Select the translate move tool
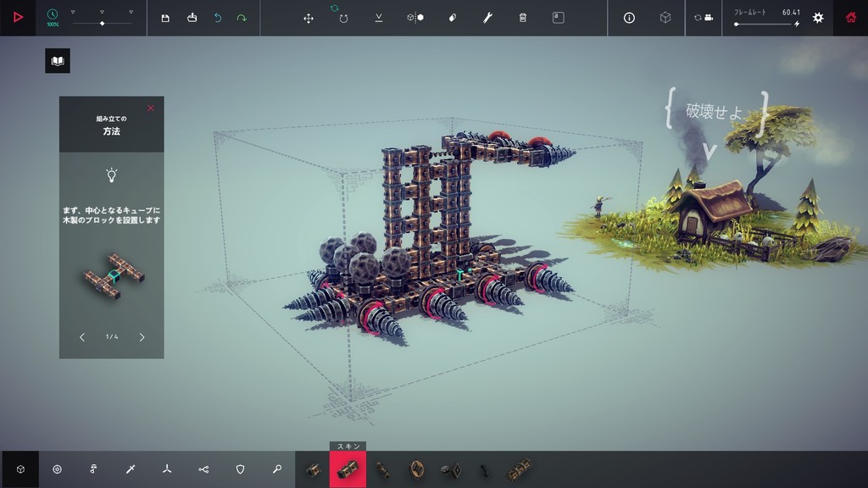This screenshot has height=488, width=868. (x=309, y=18)
